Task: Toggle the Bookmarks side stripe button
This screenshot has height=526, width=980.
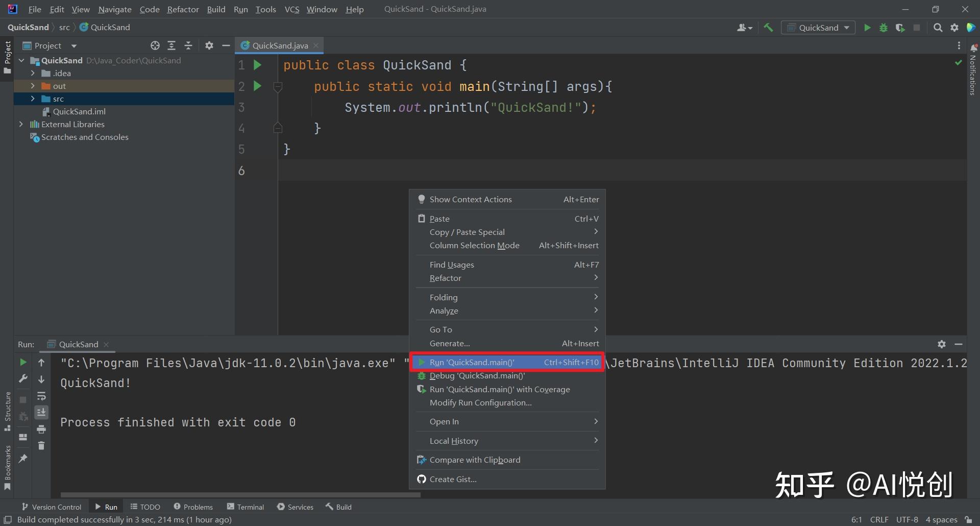Action: 7,468
